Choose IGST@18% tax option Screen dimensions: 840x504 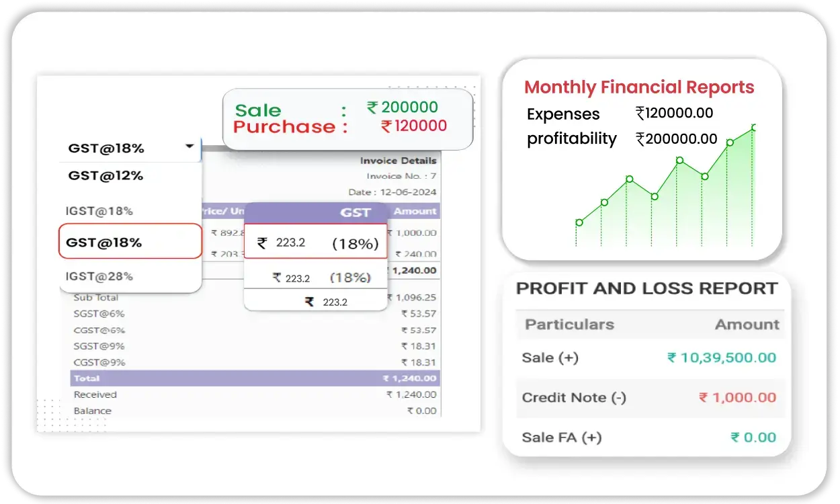pyautogui.click(x=99, y=211)
